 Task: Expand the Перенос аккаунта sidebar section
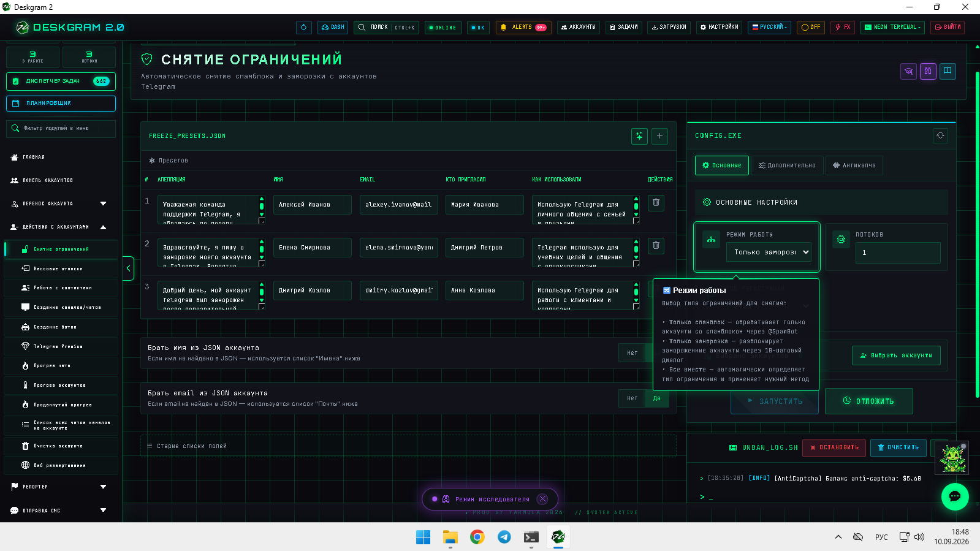click(60, 203)
